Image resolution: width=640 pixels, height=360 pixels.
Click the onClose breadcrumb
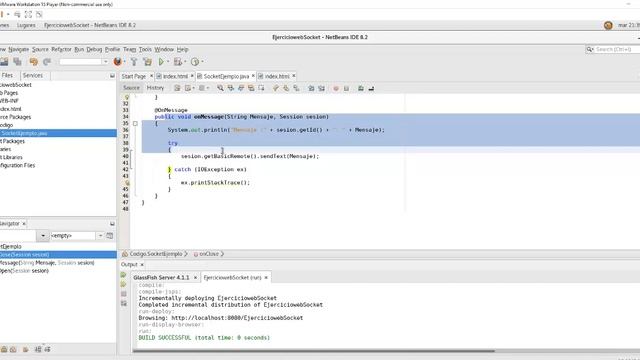click(x=209, y=254)
